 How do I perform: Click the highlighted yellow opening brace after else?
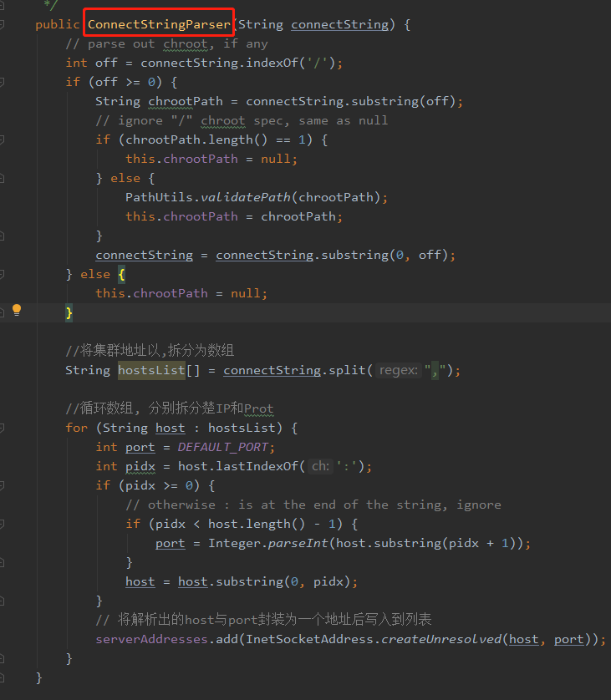click(x=121, y=274)
